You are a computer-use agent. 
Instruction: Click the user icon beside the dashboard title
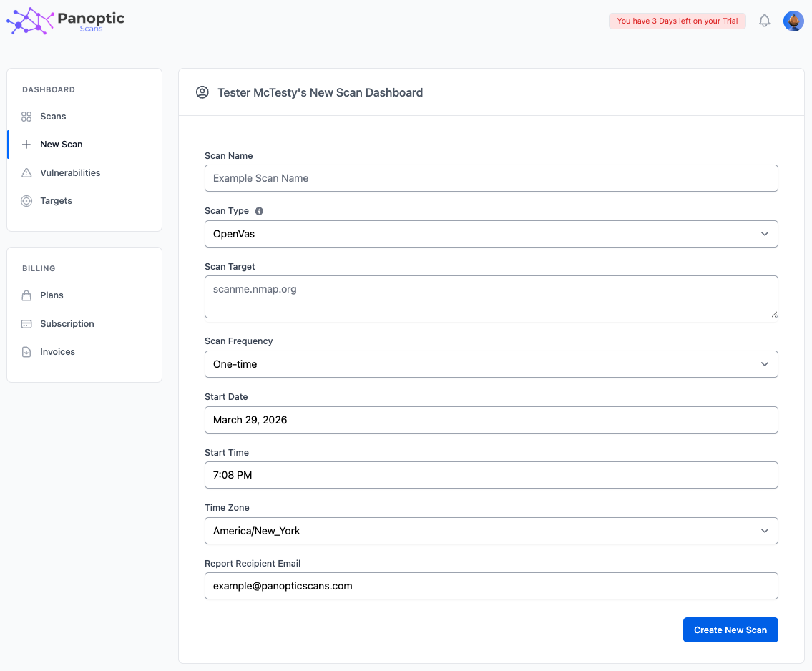tap(202, 92)
